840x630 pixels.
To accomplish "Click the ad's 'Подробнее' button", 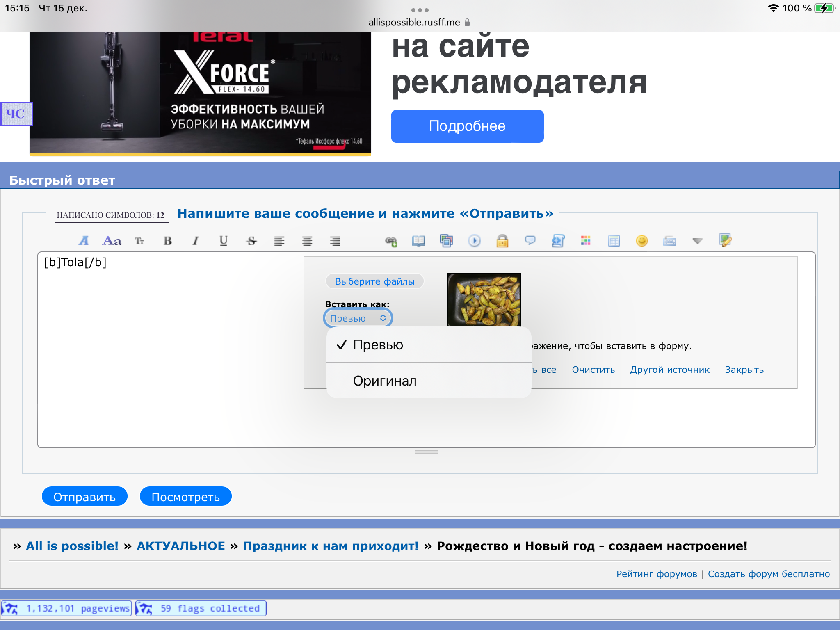I will (x=467, y=126).
